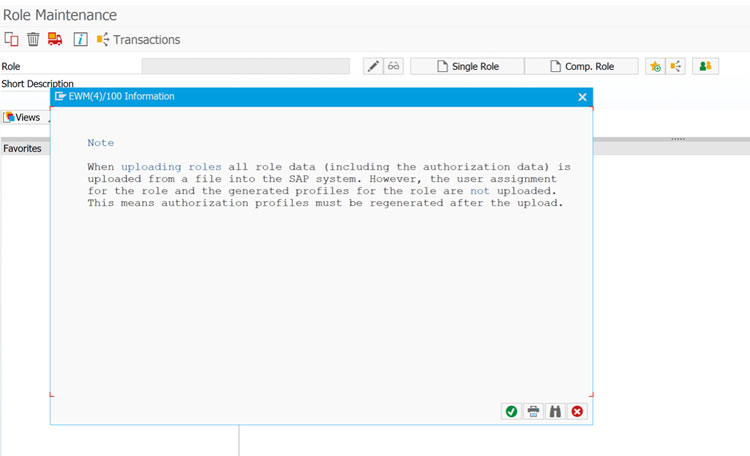
Task: Click the trash can delete role icon
Action: click(33, 39)
